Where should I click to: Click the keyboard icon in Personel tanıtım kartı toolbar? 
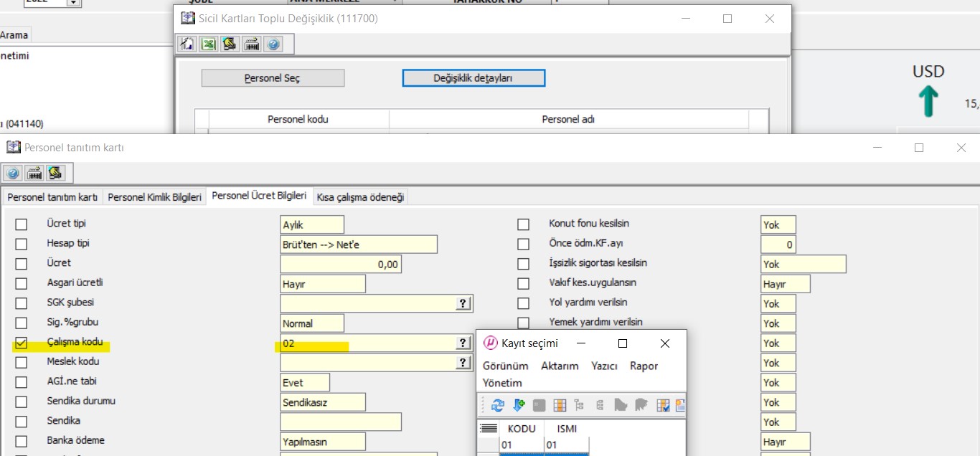pyautogui.click(x=34, y=174)
